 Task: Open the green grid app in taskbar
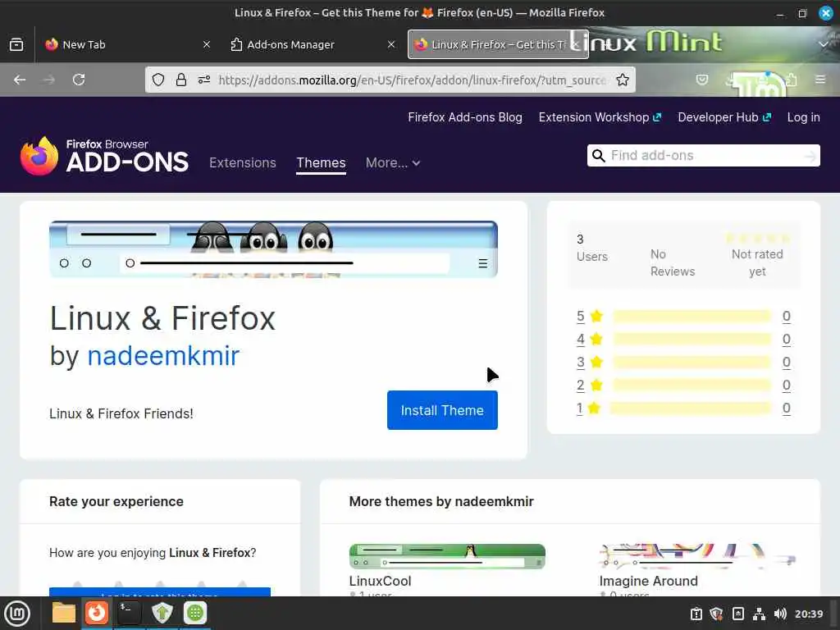pyautogui.click(x=195, y=613)
